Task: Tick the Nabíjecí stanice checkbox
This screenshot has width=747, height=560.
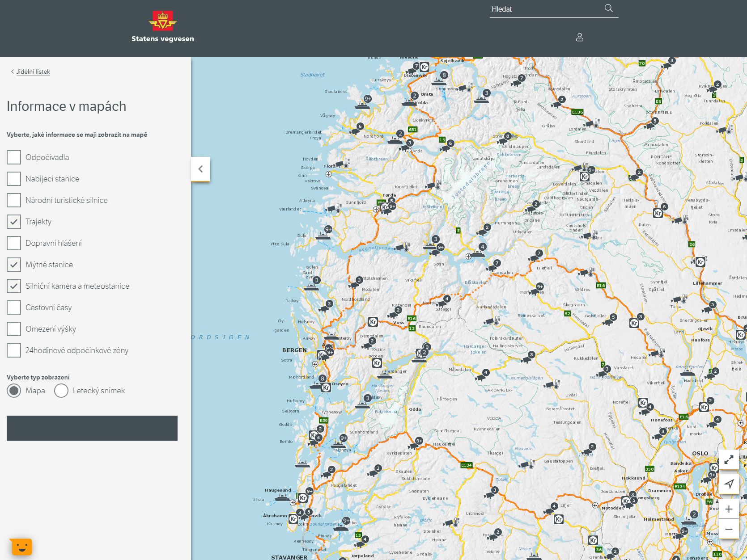Action: (x=14, y=179)
